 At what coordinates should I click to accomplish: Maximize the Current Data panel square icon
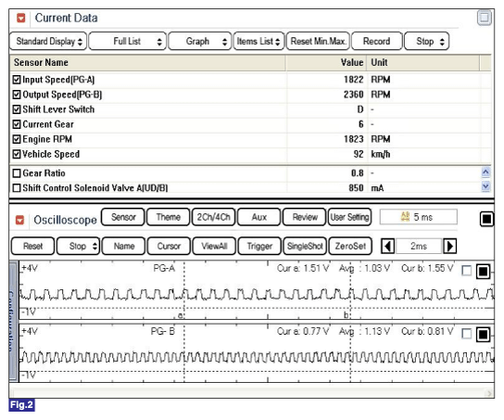pos(485,18)
